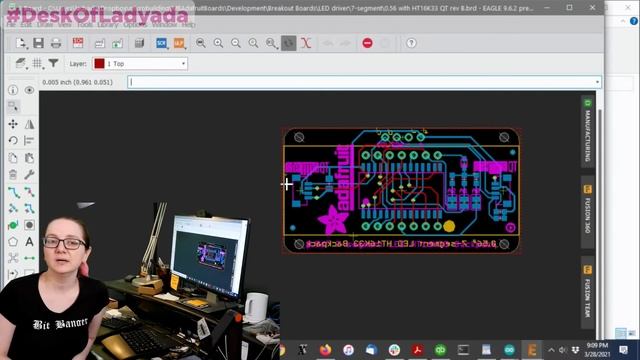Toggle the Show (eye) tool
The height and width of the screenshot is (360, 640).
pyautogui.click(x=29, y=90)
